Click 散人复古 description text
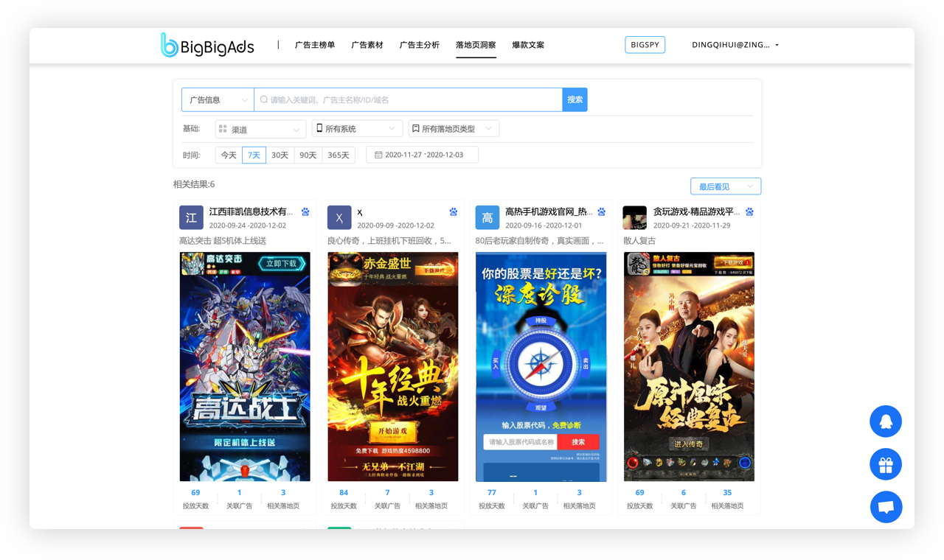This screenshot has width=944, height=560. point(639,241)
